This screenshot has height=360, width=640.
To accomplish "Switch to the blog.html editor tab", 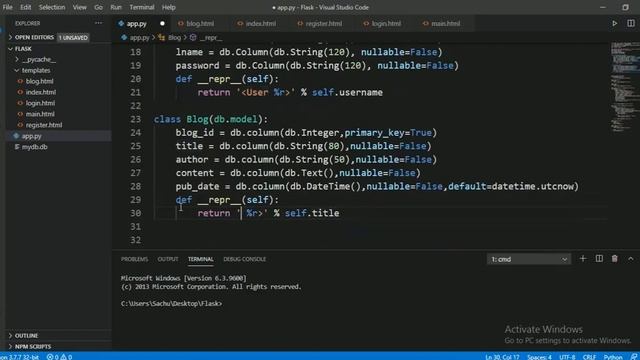I will point(200,24).
